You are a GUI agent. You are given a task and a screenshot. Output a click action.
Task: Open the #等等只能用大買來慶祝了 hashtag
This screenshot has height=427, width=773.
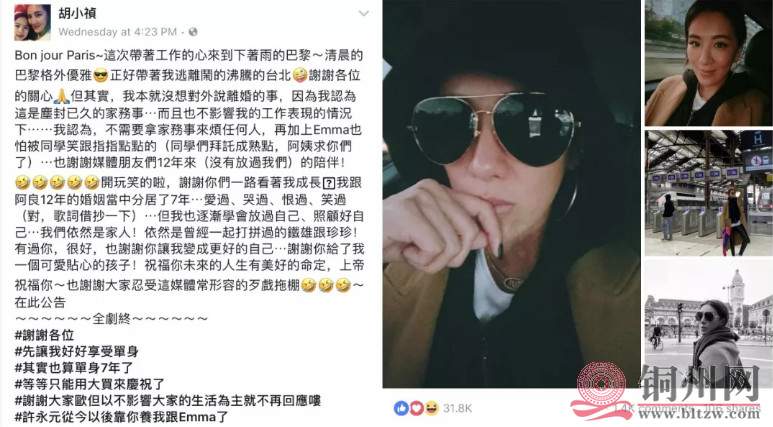90,384
